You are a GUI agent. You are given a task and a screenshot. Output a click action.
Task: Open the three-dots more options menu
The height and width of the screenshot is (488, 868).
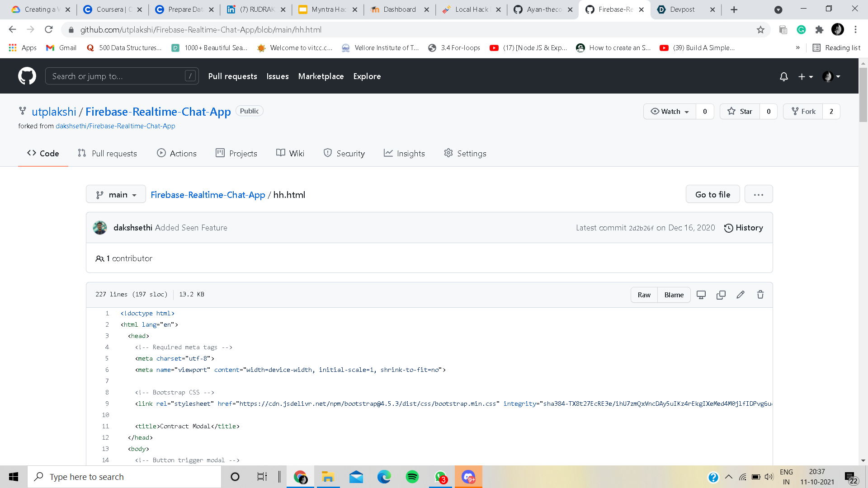759,195
